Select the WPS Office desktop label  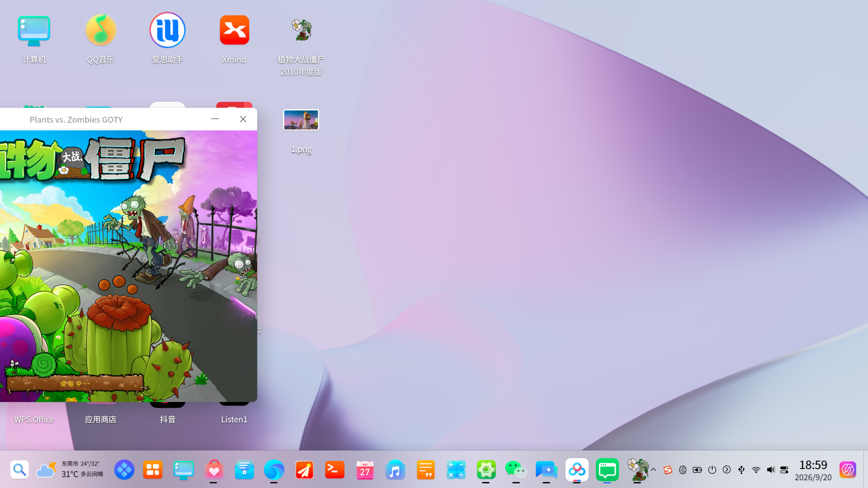pyautogui.click(x=34, y=420)
